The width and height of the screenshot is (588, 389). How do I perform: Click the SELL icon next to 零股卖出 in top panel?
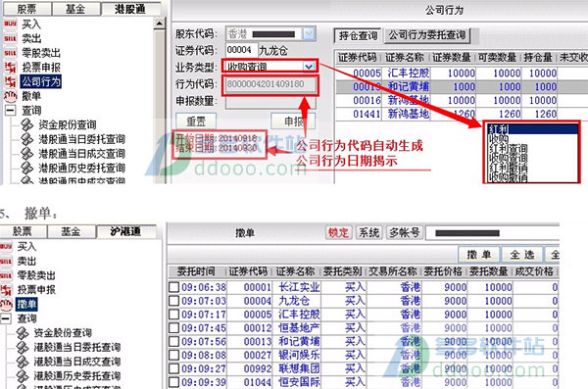click(10, 53)
